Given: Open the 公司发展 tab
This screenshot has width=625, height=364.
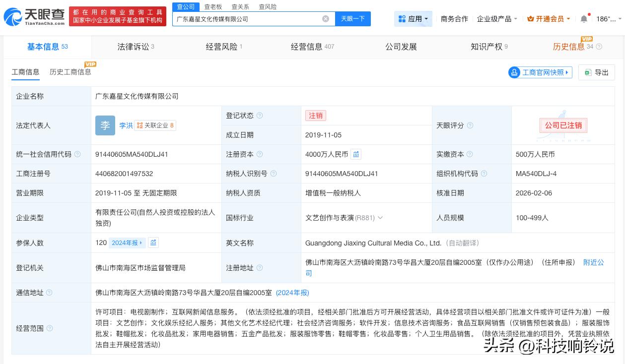Looking at the screenshot, I should coord(401,47).
